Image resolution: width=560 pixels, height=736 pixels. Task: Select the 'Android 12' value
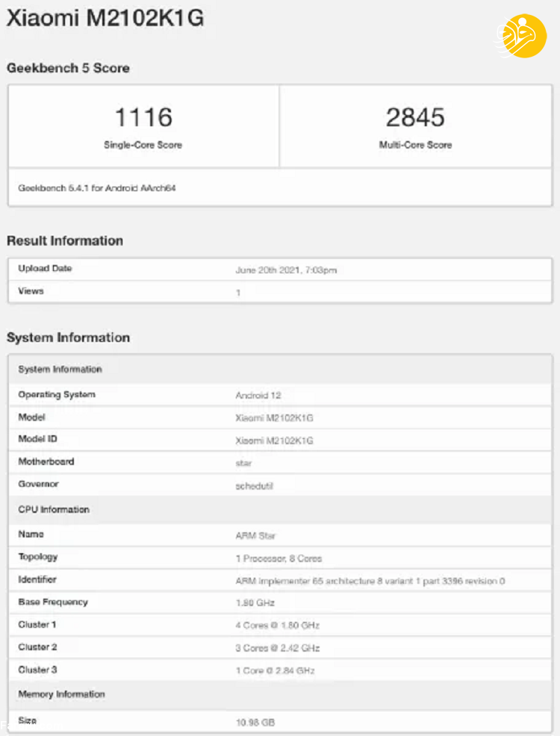(258, 396)
